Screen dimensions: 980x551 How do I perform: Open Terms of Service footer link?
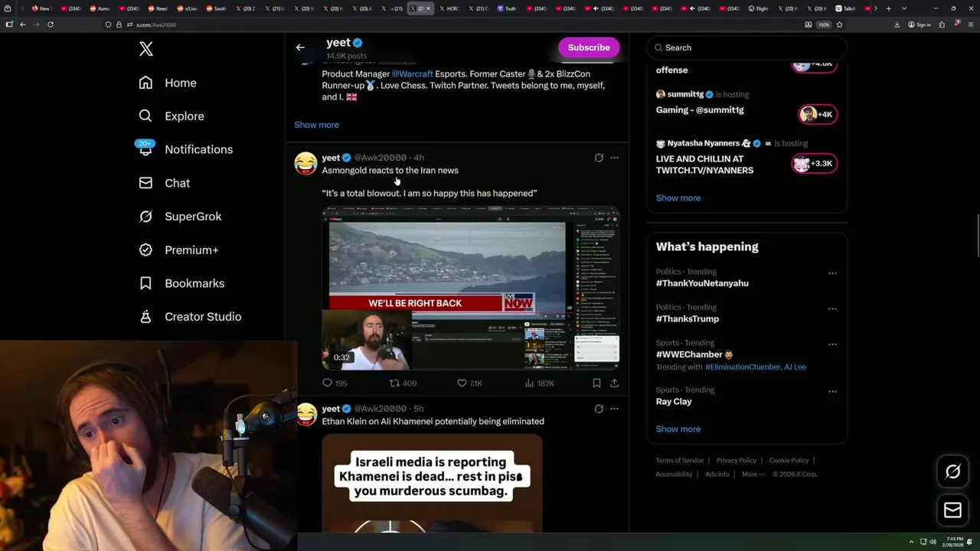[x=679, y=461]
